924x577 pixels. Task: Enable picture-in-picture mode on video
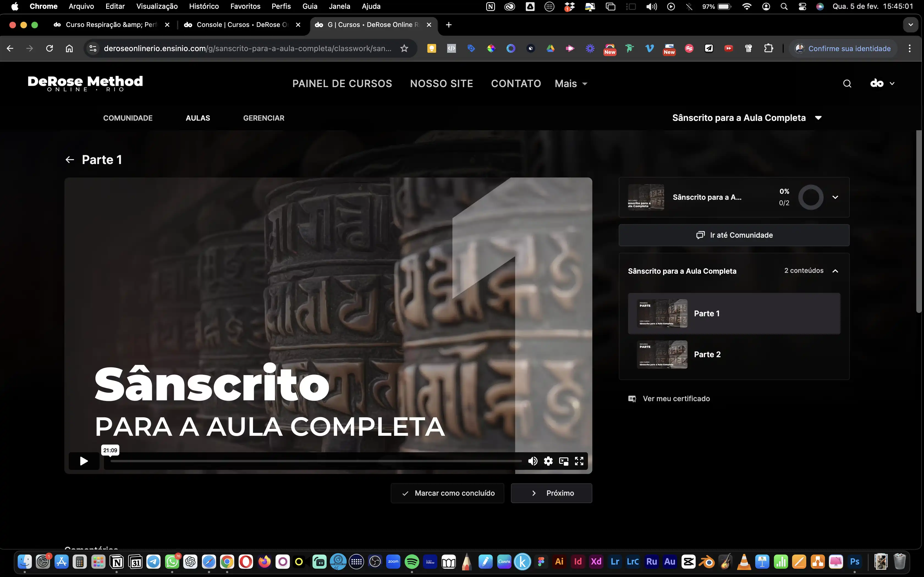563,461
